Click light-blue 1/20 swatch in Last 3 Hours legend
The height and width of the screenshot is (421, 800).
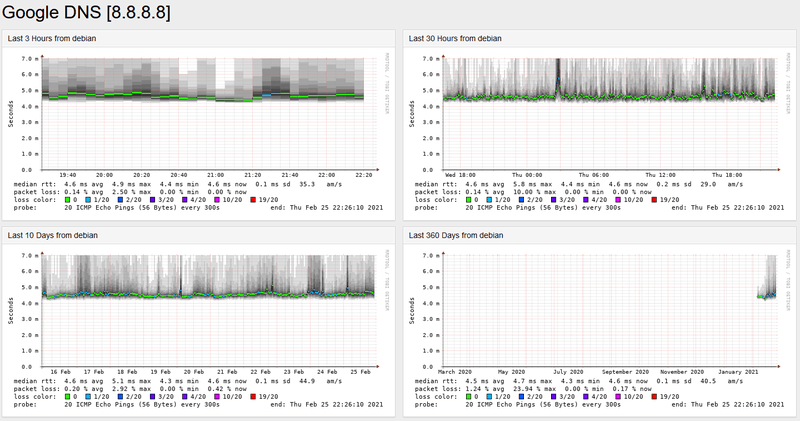point(89,200)
